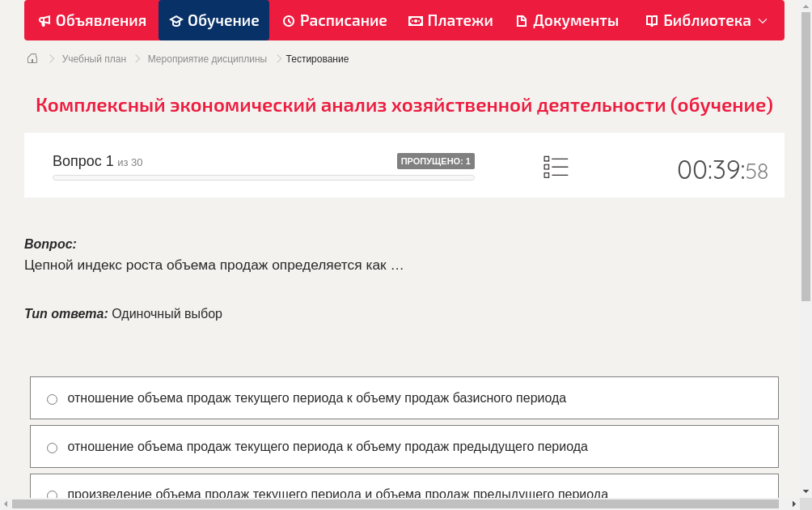
Task: Open the question navigator list icon
Action: 556,167
